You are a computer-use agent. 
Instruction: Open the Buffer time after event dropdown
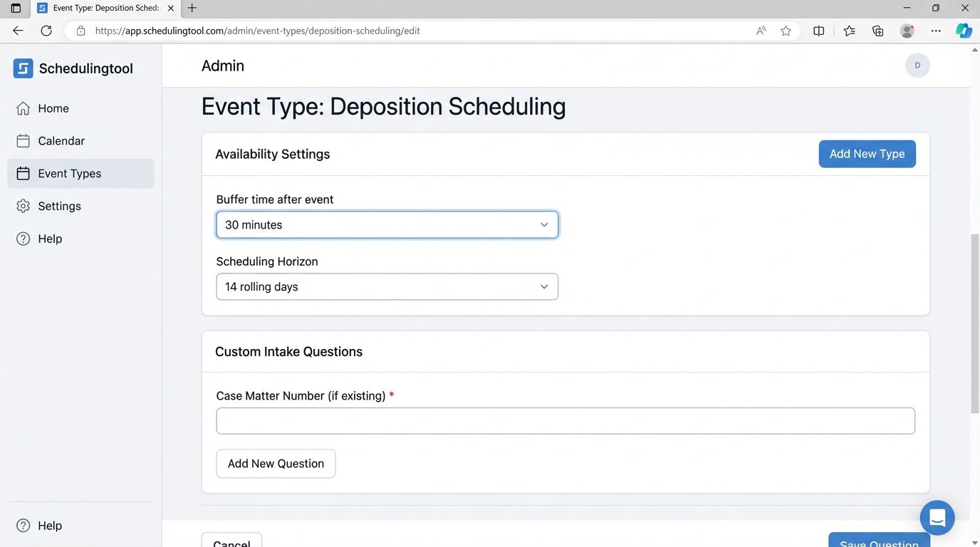[x=387, y=224]
